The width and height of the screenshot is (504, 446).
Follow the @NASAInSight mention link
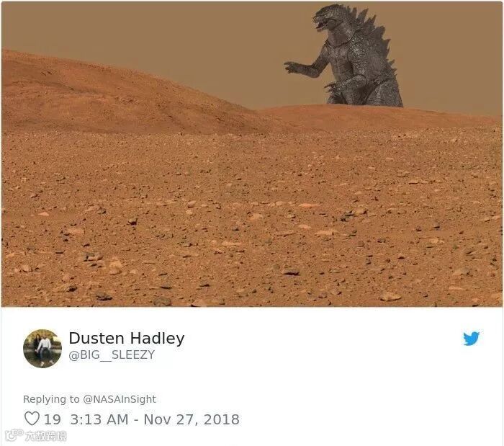pyautogui.click(x=120, y=399)
